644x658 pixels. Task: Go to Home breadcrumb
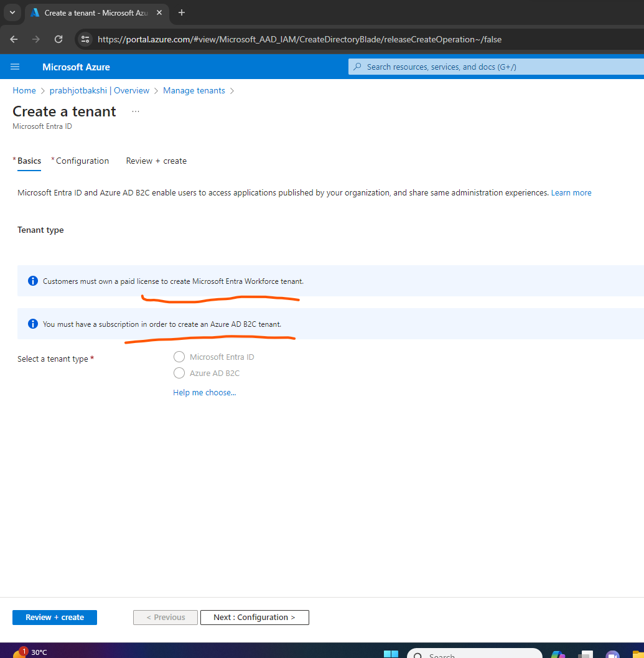tap(24, 91)
